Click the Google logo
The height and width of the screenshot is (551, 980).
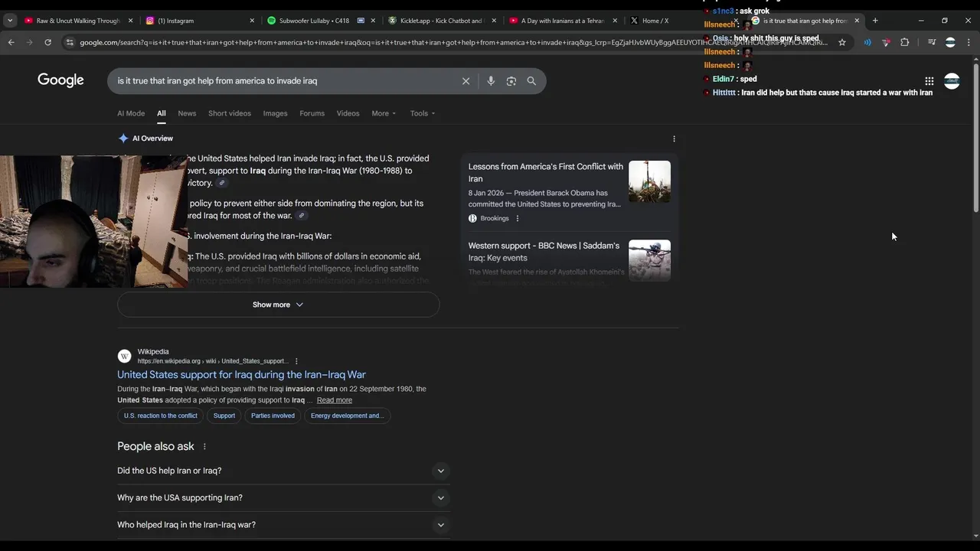click(60, 80)
